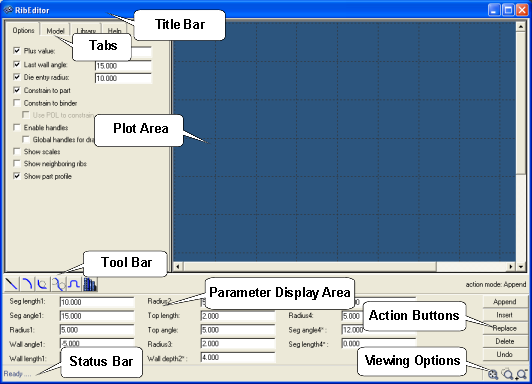The image size is (532, 384).
Task: Click the 'Wall length1:' label
Action: click(x=28, y=358)
